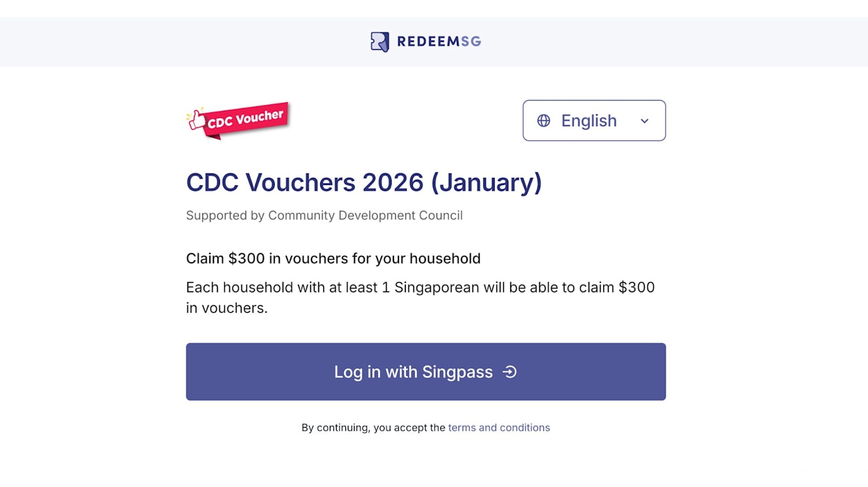The width and height of the screenshot is (868, 487).
Task: Click the SG portion of the header wordmark
Action: point(471,42)
